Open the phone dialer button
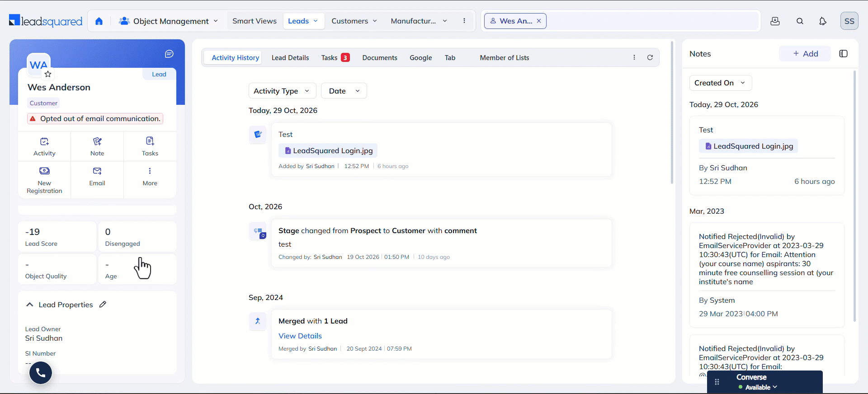This screenshot has width=868, height=394. tap(41, 373)
